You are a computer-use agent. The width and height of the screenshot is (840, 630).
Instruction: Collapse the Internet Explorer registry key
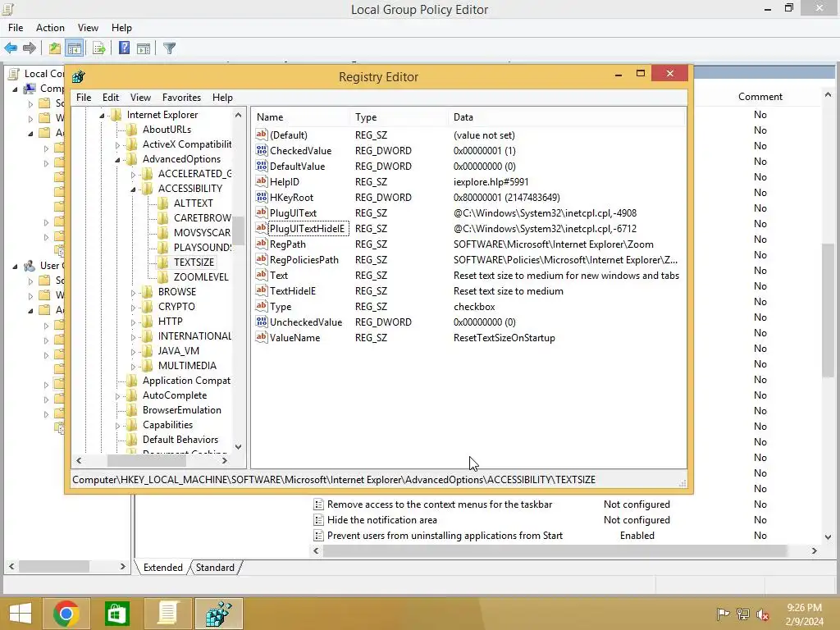(102, 115)
